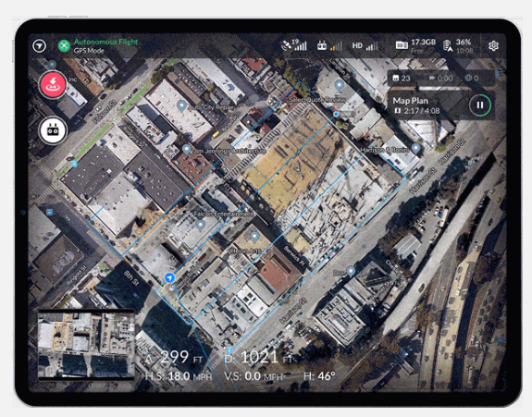Image resolution: width=532 pixels, height=417 pixels.
Task: Open the settings gear
Action: [493, 46]
